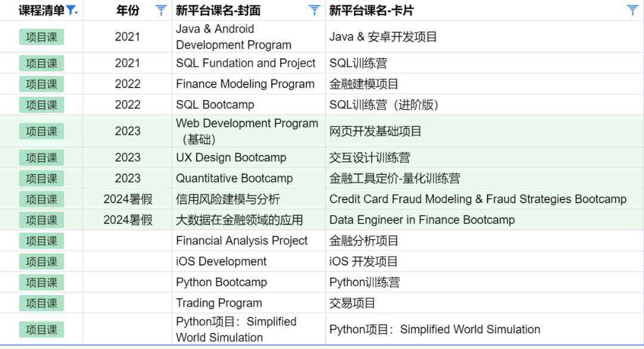Select the empty year cell for Trading Program
644x349 pixels.
(x=128, y=303)
